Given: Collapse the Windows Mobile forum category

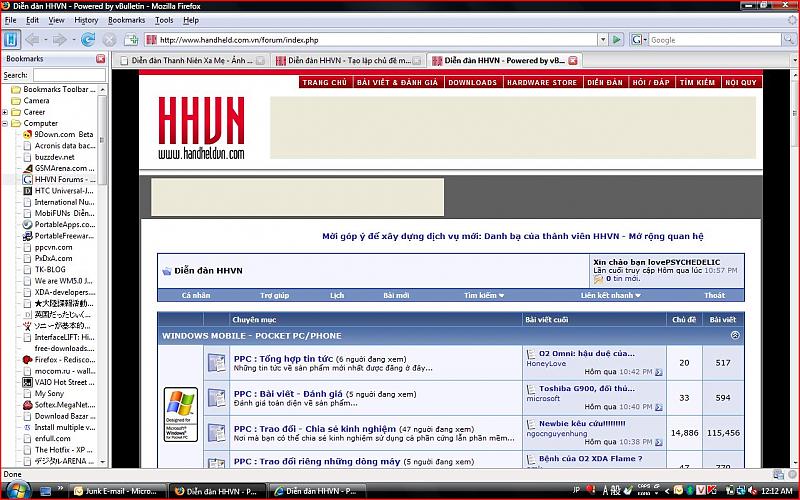Looking at the screenshot, I should pyautogui.click(x=735, y=336).
